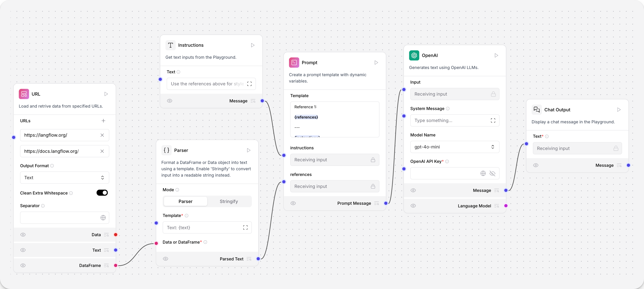
Task: Select the Parser mode tab
Action: click(185, 201)
